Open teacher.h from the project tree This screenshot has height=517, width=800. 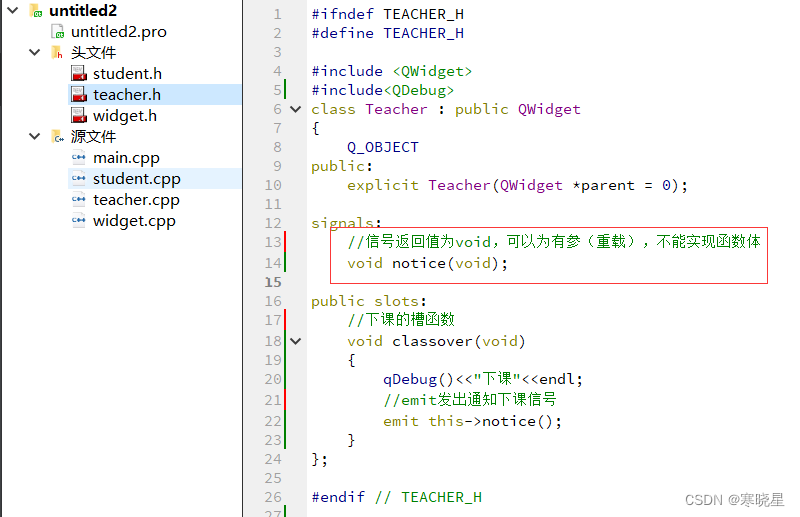coord(127,94)
